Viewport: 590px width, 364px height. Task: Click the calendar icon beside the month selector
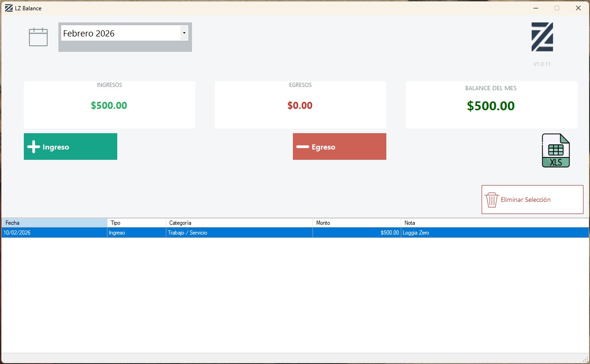(x=38, y=37)
